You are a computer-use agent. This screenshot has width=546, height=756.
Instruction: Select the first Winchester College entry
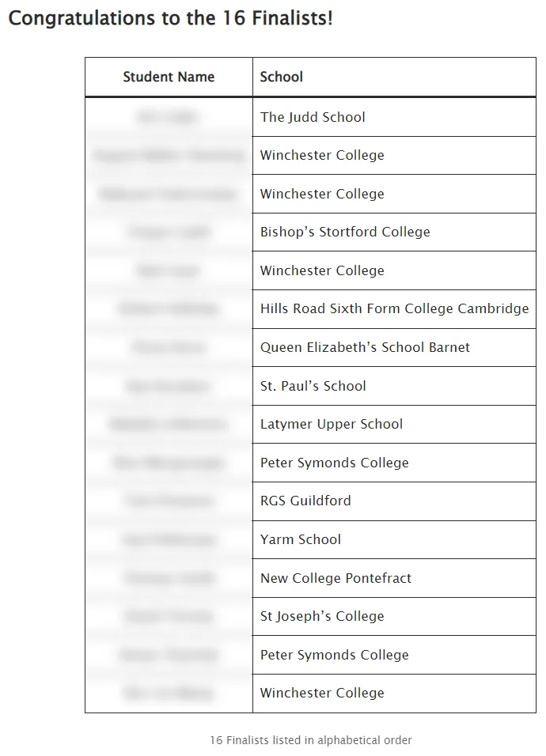click(x=322, y=155)
